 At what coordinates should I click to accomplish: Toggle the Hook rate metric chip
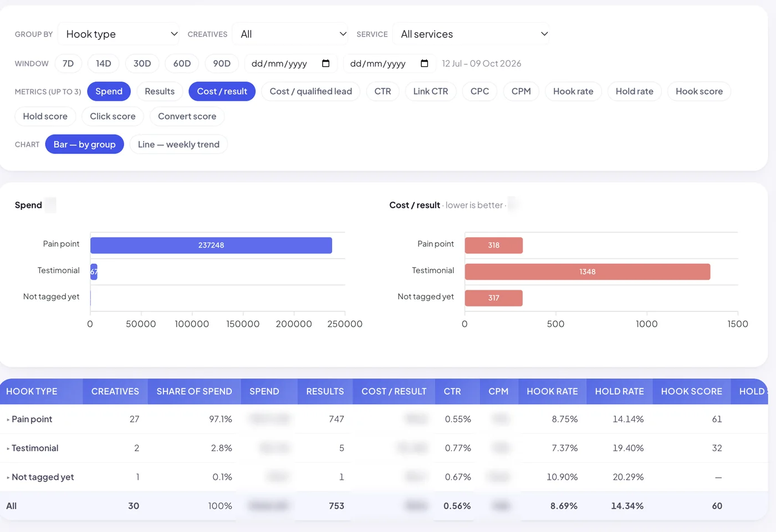point(573,91)
